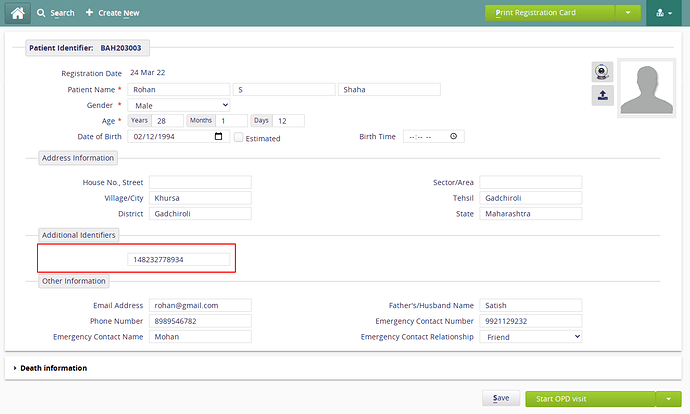
Task: Edit age Days field
Action: [x=288, y=121]
